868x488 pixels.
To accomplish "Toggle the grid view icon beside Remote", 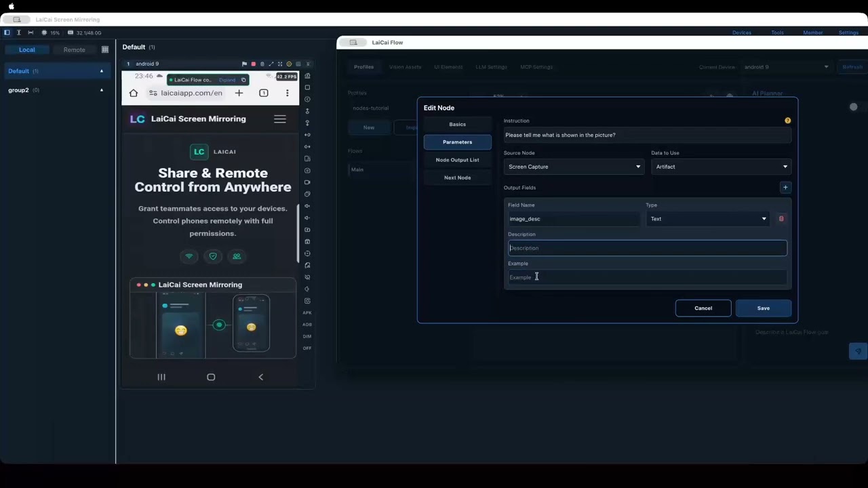I will 105,49.
